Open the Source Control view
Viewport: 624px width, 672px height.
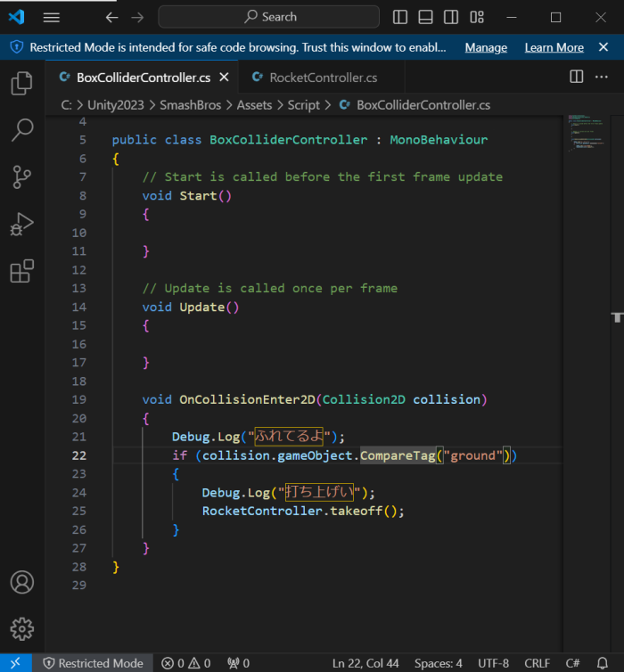coord(21,177)
